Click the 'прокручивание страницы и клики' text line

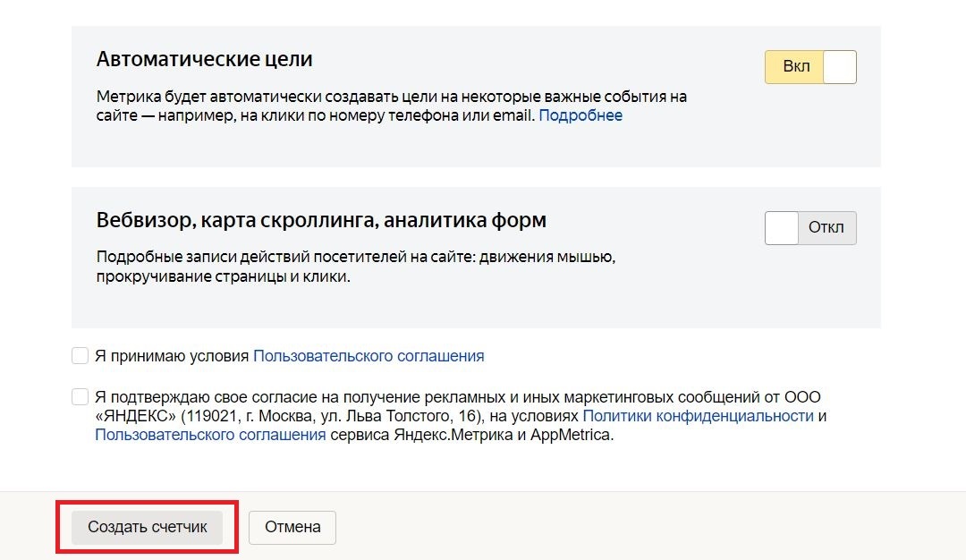223,277
